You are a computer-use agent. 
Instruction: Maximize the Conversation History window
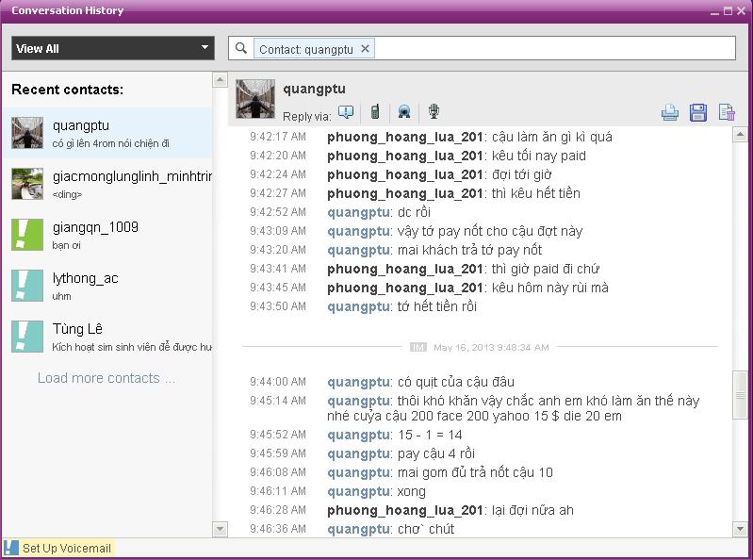[728, 10]
